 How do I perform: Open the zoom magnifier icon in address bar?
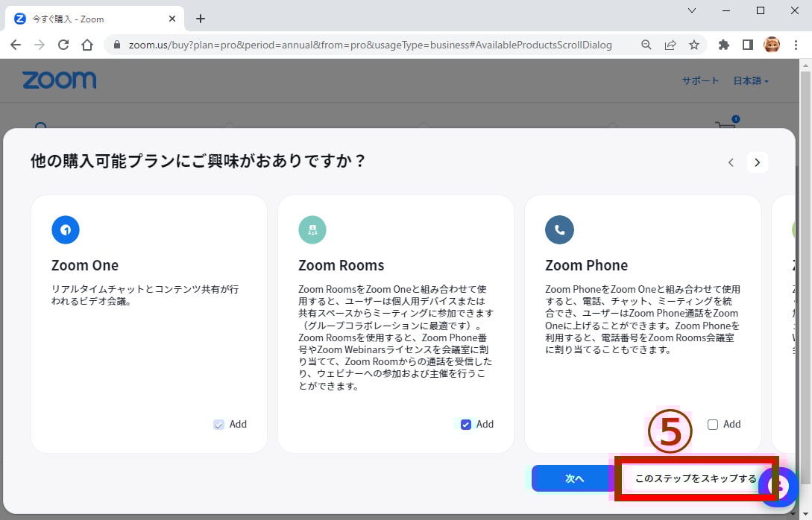tap(646, 45)
